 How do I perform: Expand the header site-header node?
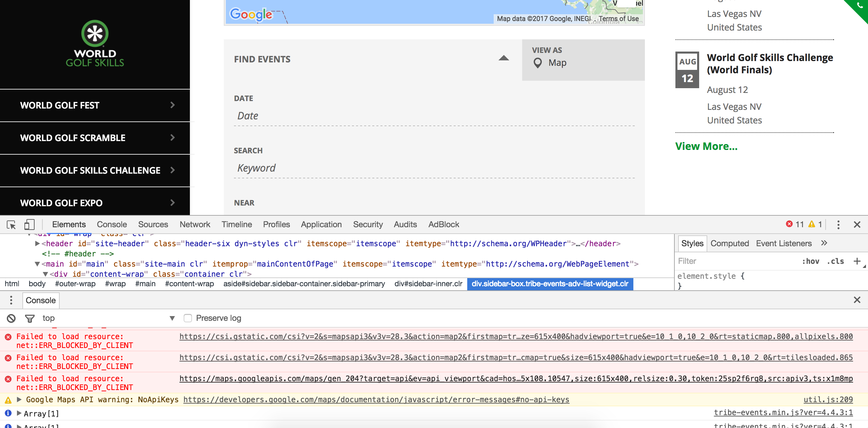(x=37, y=244)
